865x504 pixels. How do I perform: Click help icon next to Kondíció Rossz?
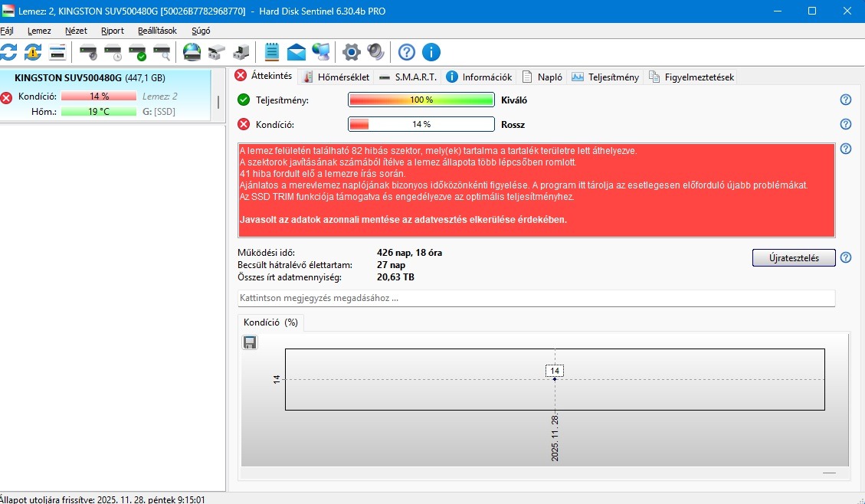846,124
